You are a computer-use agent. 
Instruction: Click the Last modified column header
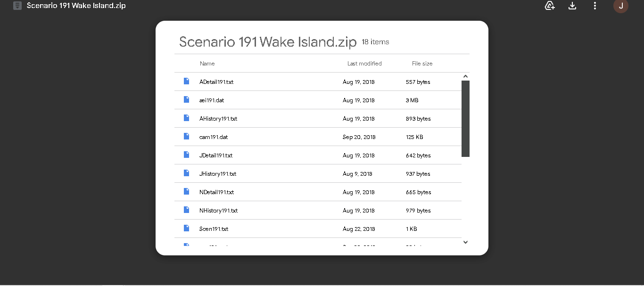pos(364,64)
